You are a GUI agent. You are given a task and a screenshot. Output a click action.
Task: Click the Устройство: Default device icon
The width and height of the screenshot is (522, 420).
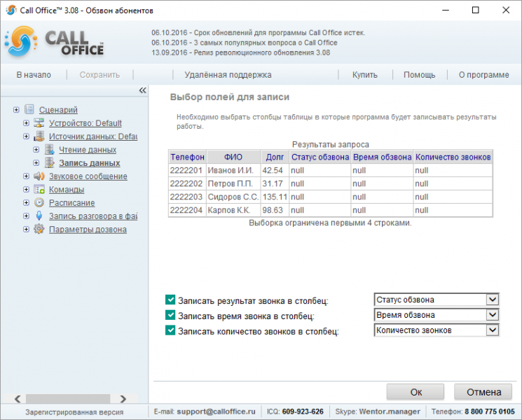pos(39,123)
